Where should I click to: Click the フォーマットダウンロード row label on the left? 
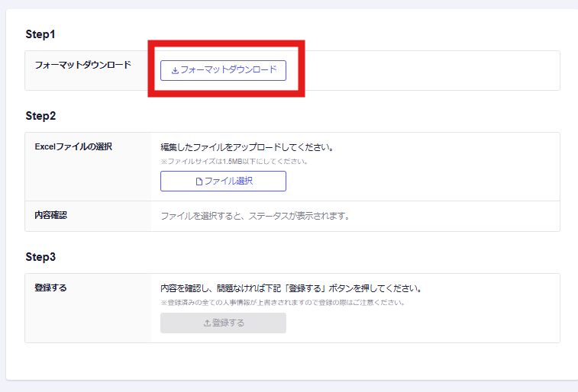click(82, 65)
